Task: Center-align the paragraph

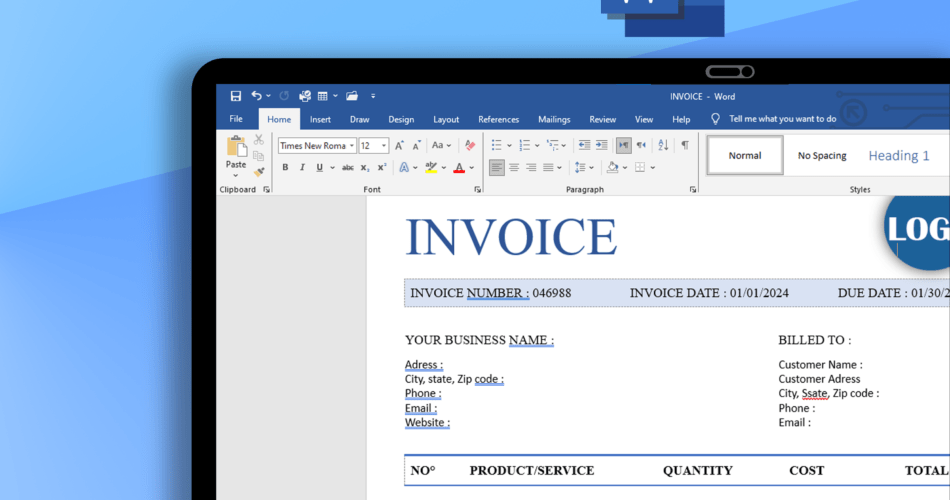Action: click(514, 167)
